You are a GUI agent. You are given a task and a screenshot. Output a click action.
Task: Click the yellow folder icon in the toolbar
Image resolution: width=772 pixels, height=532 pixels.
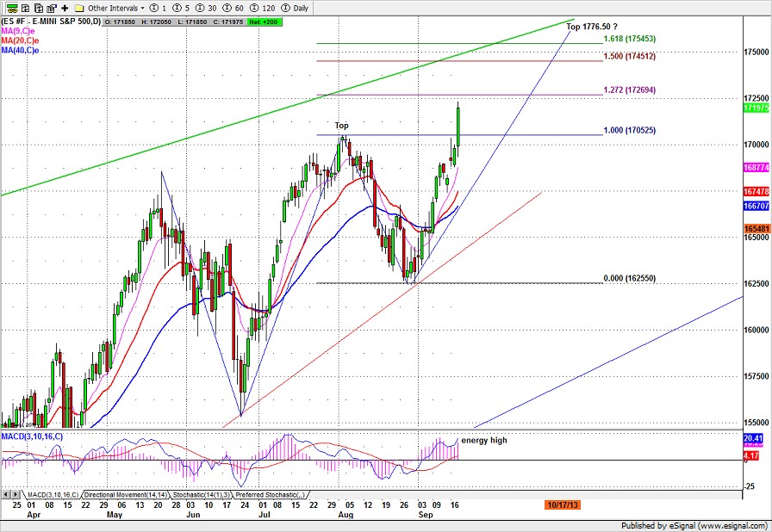(x=79, y=7)
